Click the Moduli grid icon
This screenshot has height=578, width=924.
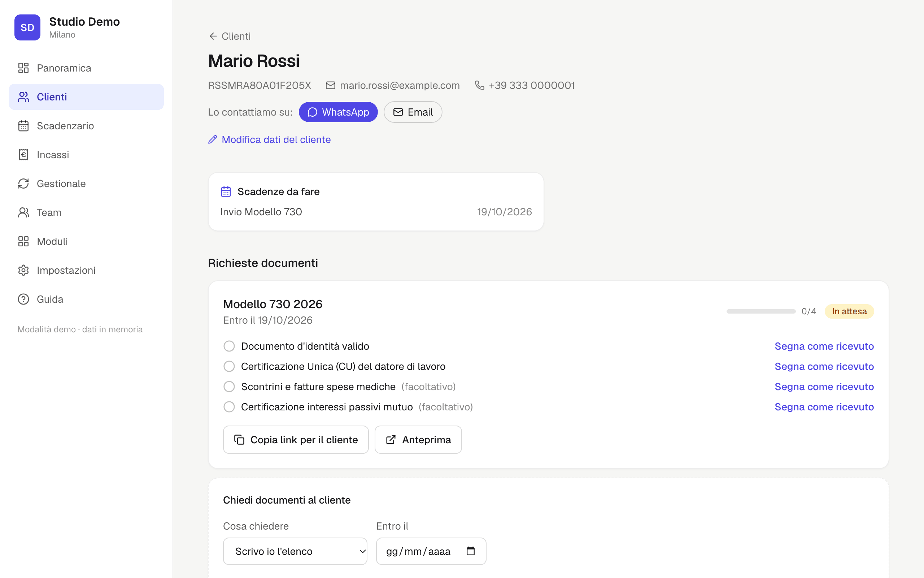click(x=23, y=241)
